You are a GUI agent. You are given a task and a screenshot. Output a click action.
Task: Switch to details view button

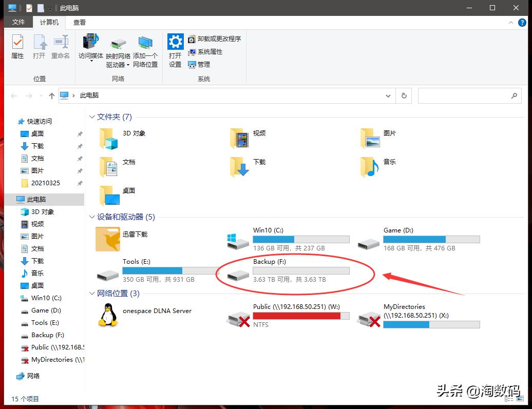point(509,399)
